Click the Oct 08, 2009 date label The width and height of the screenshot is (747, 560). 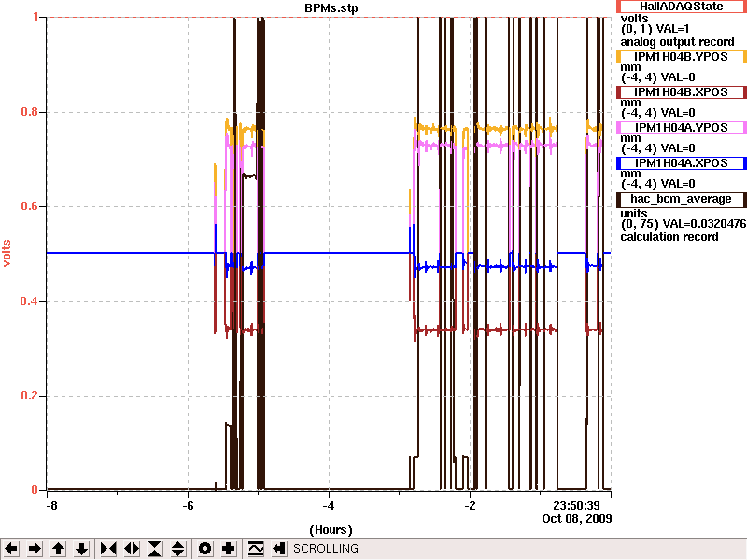pos(577,518)
